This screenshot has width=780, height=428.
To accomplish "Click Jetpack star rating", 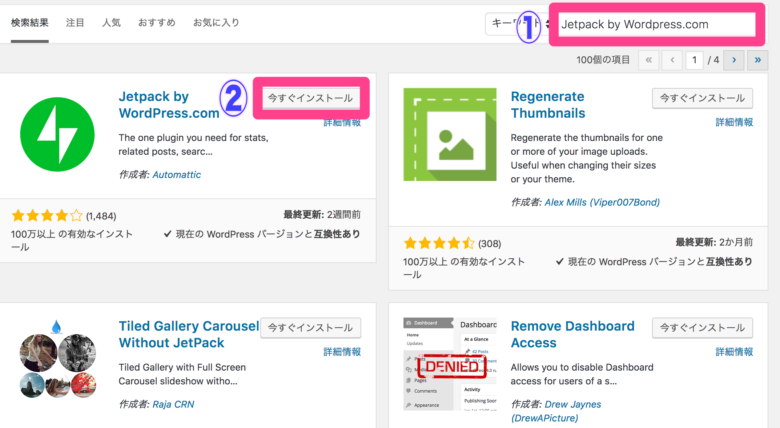I will point(47,215).
